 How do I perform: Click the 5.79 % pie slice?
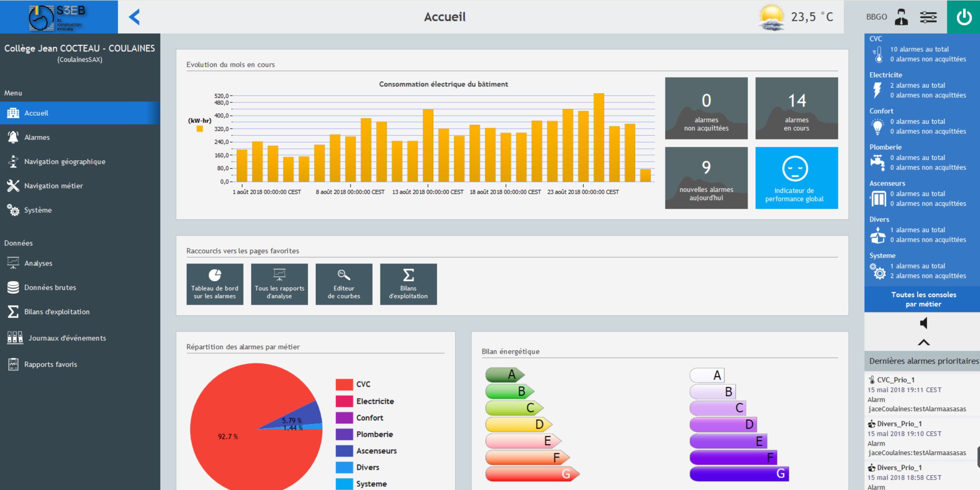[306, 416]
